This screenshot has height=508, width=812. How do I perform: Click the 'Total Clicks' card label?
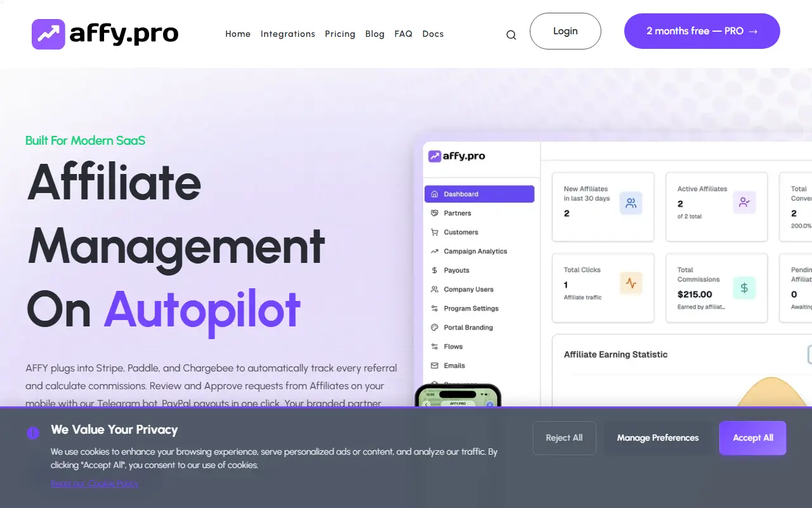[582, 270]
